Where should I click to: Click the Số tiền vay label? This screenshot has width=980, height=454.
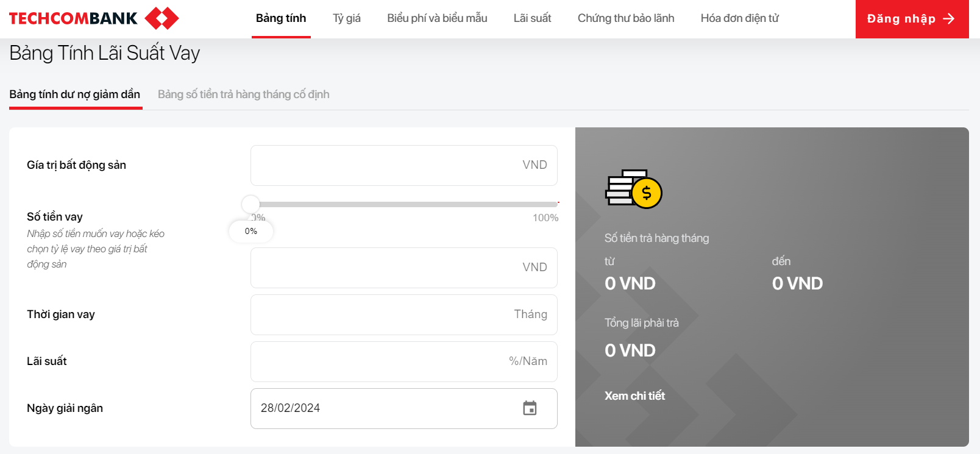coord(55,217)
